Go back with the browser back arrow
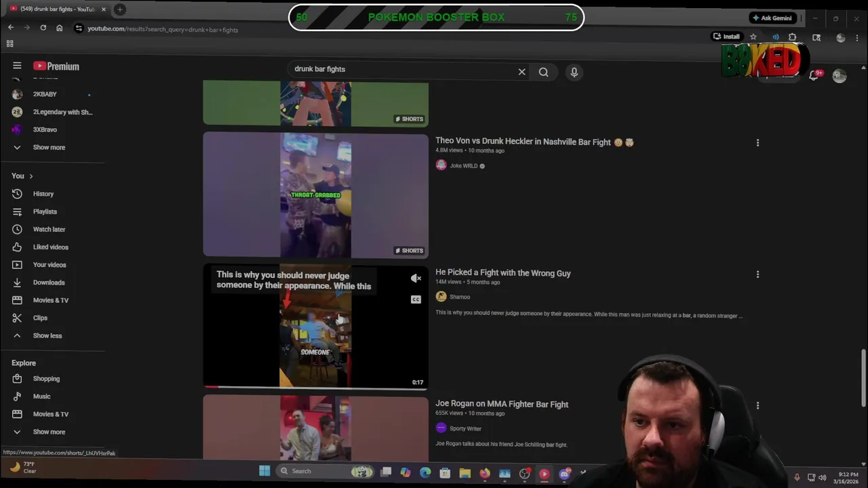This screenshot has width=868, height=488. (11, 28)
